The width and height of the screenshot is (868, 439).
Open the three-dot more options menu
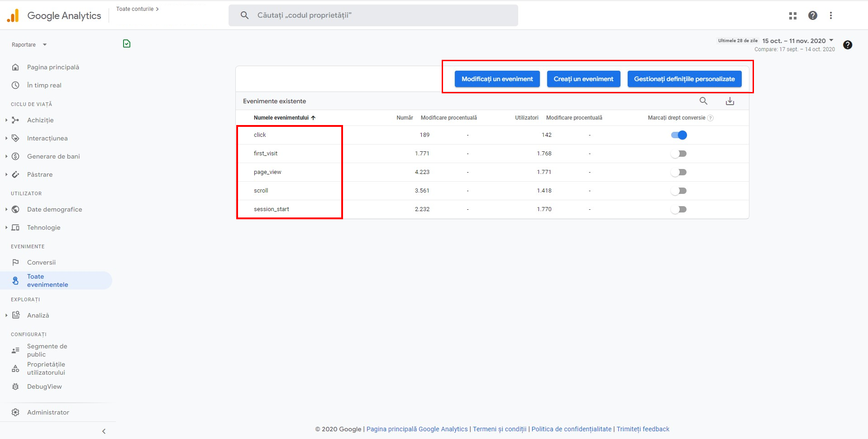click(x=830, y=16)
